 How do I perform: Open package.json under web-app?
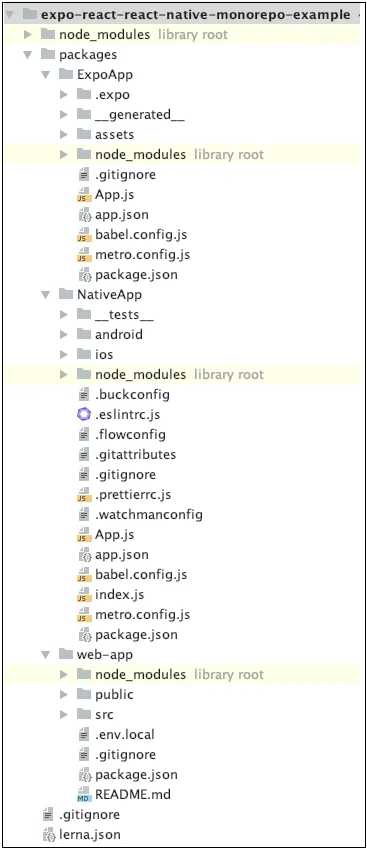(x=136, y=775)
